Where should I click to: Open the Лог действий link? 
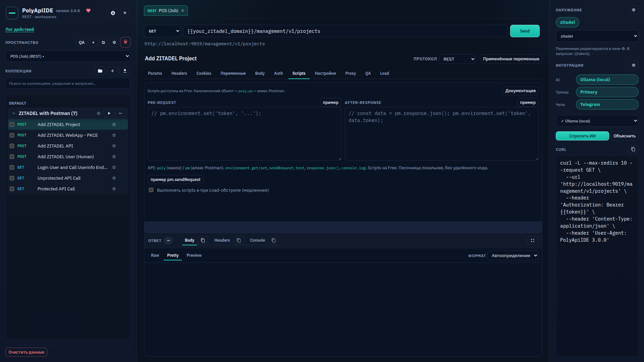click(x=20, y=29)
